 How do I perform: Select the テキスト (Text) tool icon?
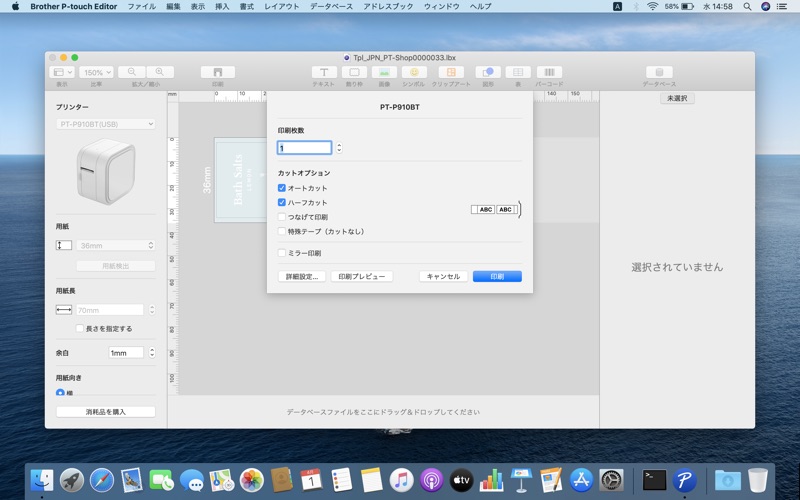point(323,72)
